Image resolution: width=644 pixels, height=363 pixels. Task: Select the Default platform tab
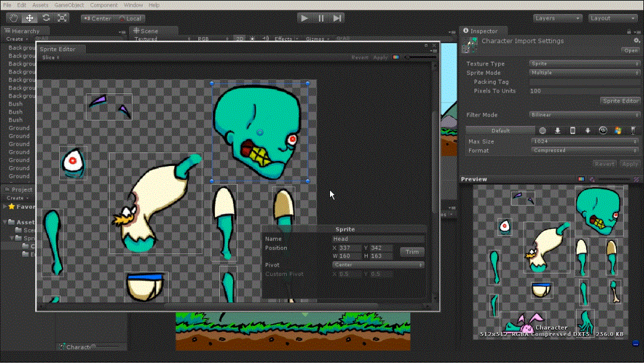coord(500,130)
